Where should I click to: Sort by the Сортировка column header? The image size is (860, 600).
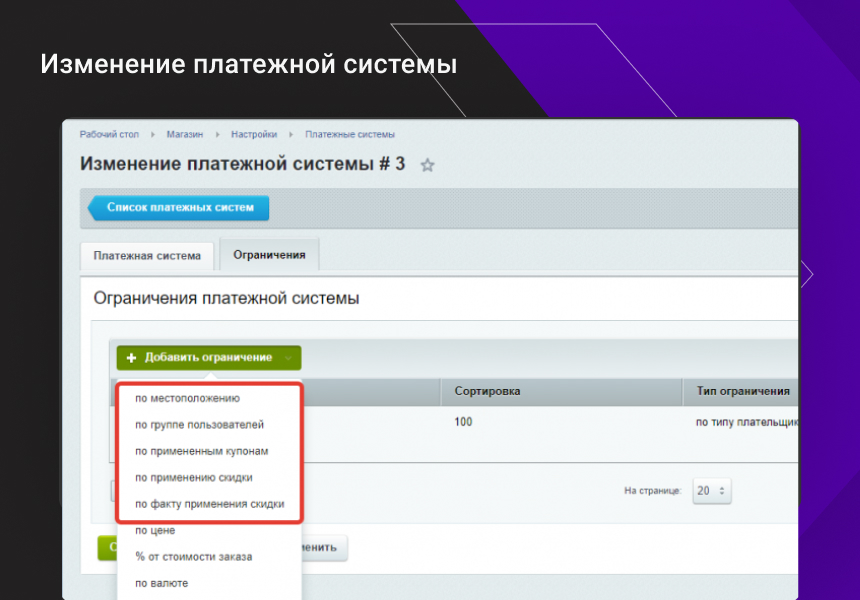487,392
